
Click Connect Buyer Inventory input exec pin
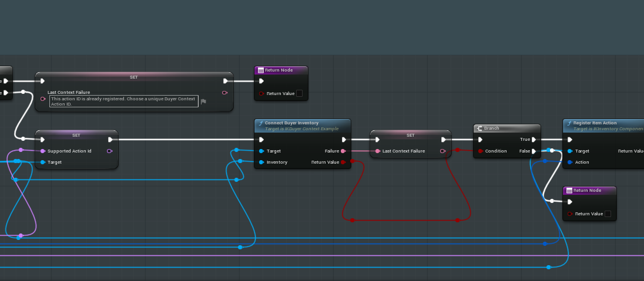click(261, 140)
